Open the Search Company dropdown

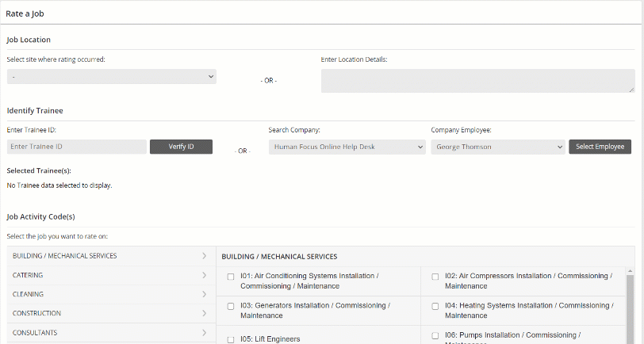click(x=347, y=147)
